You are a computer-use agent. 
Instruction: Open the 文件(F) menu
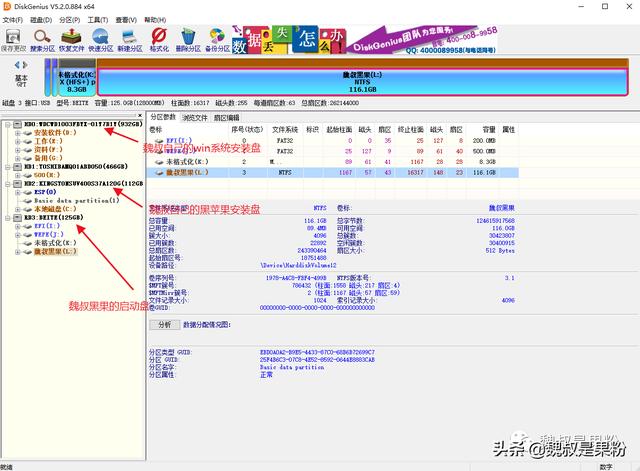point(13,20)
